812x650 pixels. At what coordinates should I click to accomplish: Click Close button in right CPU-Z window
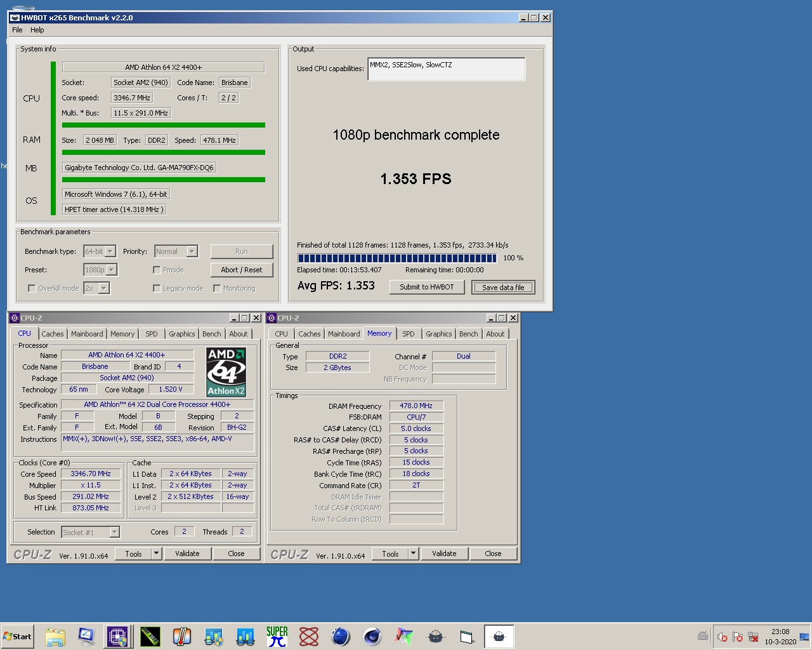(493, 554)
